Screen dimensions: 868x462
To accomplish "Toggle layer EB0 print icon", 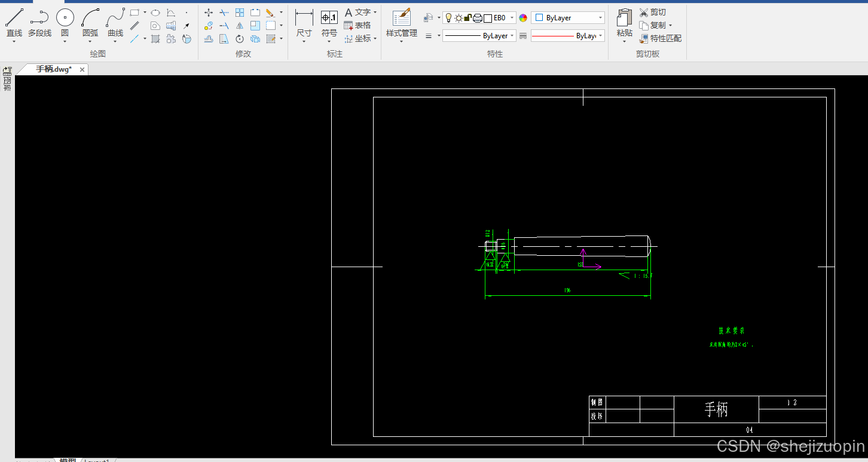I will 477,18.
